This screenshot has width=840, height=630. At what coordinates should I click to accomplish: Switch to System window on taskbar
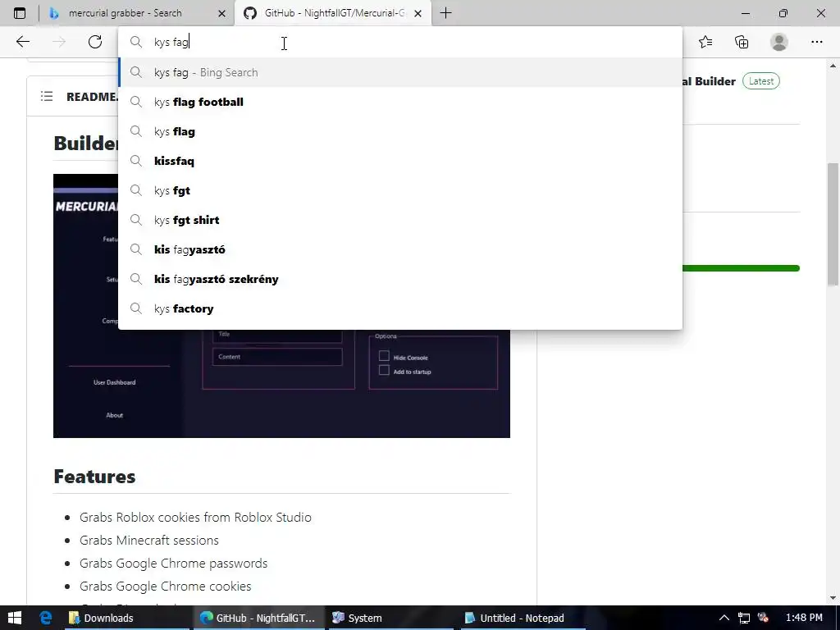pyautogui.click(x=391, y=618)
